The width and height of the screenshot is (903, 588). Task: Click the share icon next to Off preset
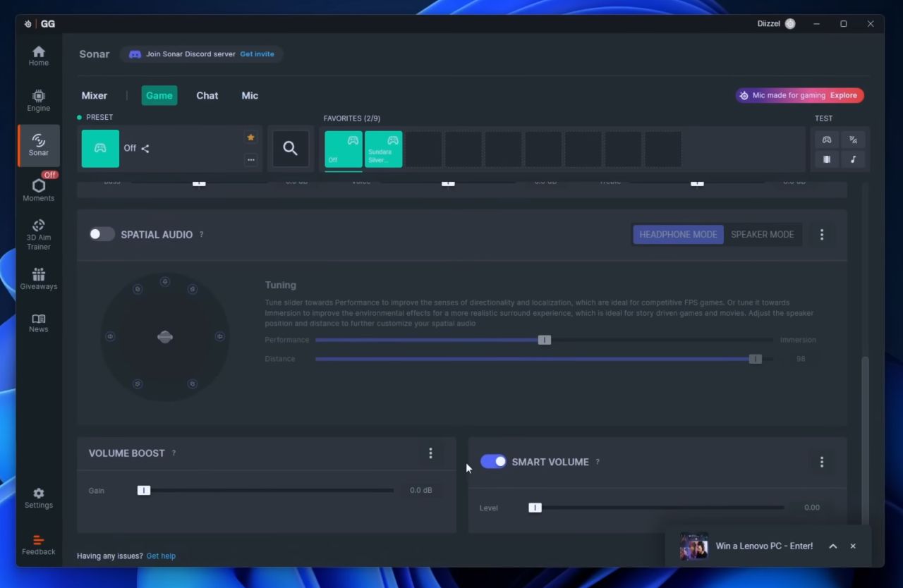(145, 149)
